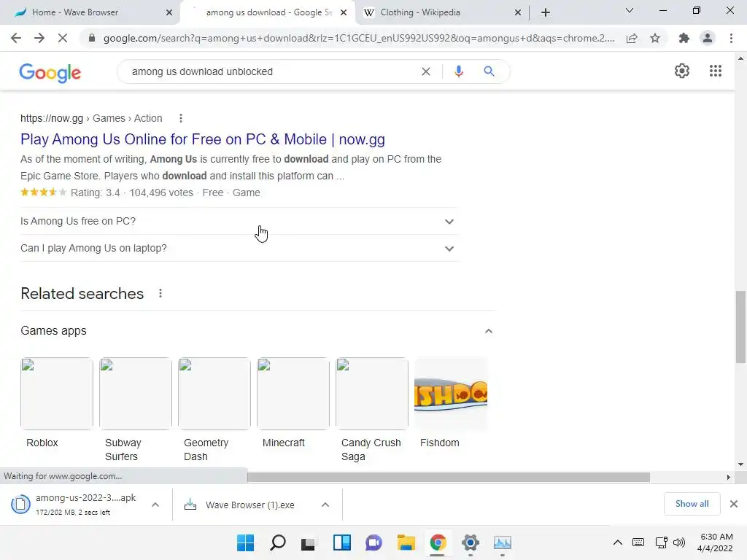Share this page icon in address bar

632,38
